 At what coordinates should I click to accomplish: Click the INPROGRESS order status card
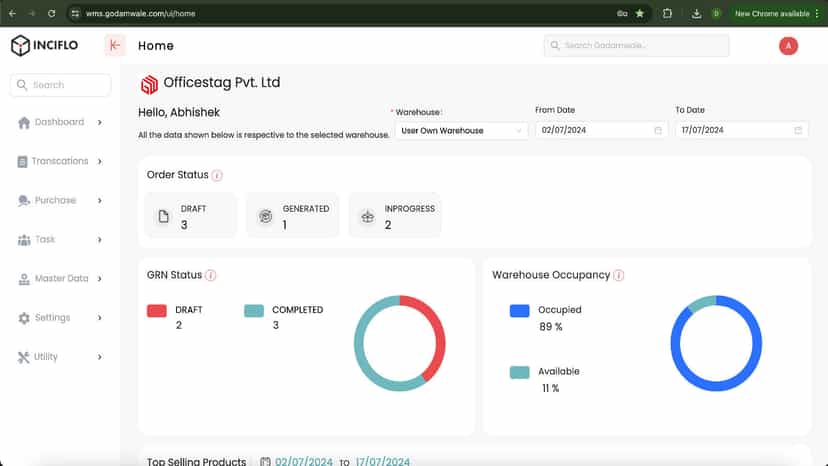pos(395,216)
